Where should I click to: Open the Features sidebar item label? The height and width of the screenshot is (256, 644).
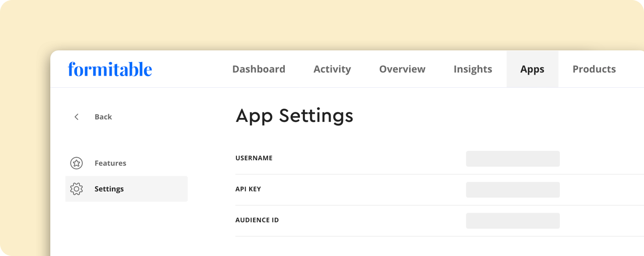pyautogui.click(x=110, y=163)
